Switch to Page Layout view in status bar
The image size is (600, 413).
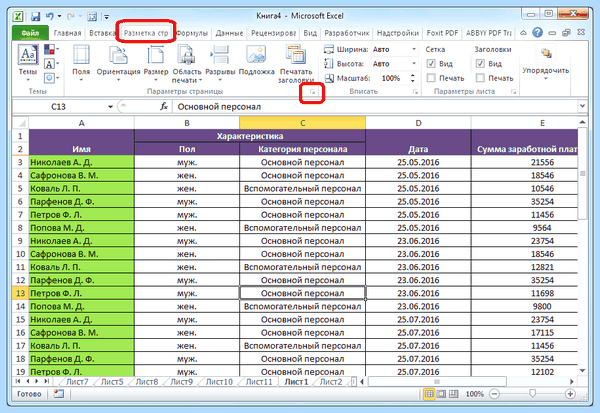click(441, 394)
